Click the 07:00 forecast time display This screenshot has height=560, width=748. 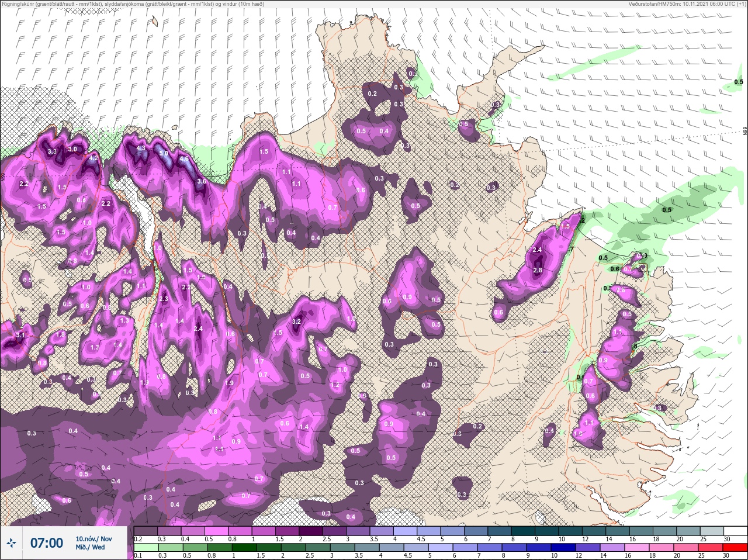pyautogui.click(x=47, y=543)
